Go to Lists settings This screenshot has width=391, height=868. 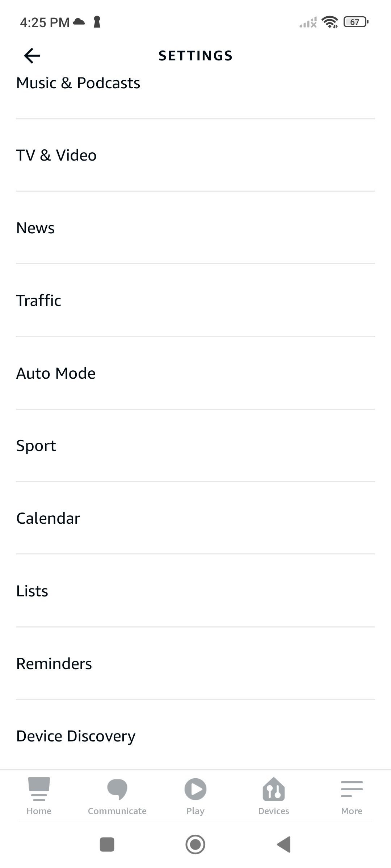click(32, 591)
